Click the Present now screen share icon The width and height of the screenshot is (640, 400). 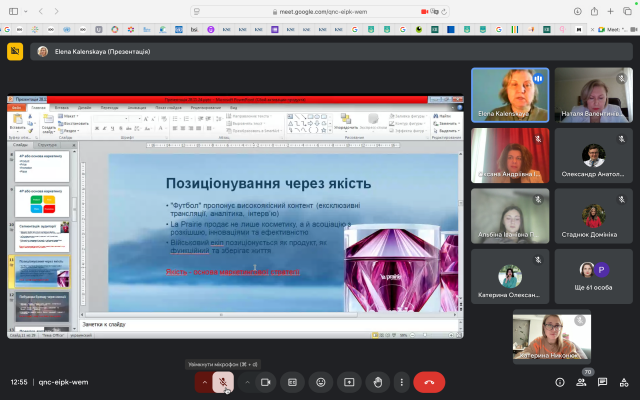pos(349,381)
